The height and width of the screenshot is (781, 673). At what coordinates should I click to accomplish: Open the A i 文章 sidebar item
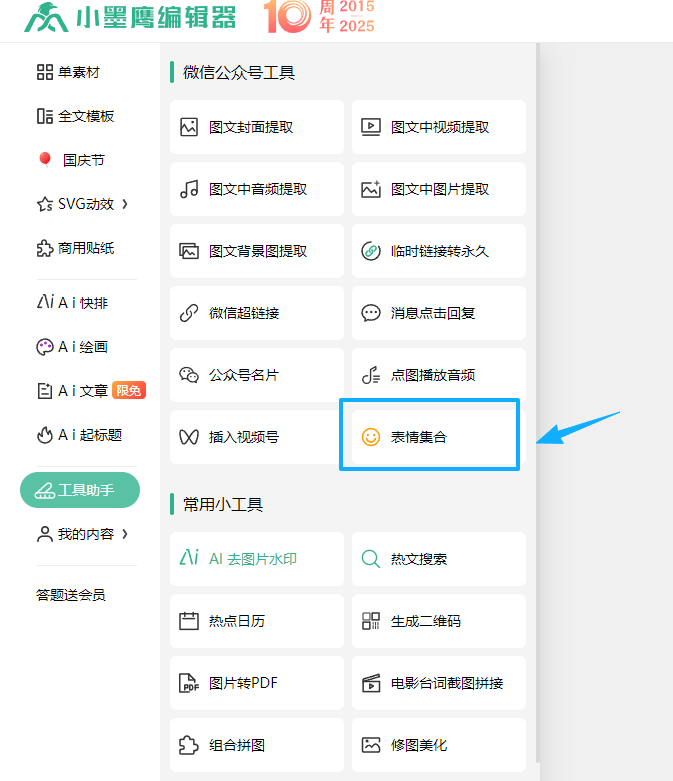(82, 391)
